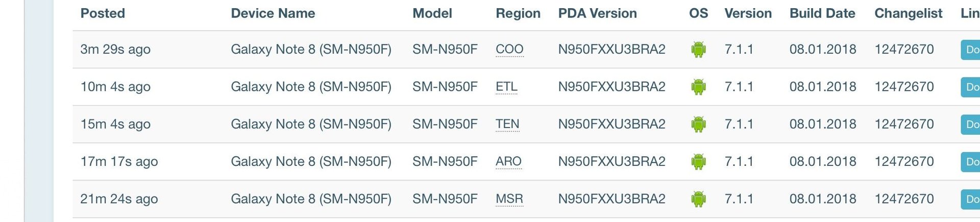
Task: Click the Android icon in ETL row
Action: [x=698, y=87]
